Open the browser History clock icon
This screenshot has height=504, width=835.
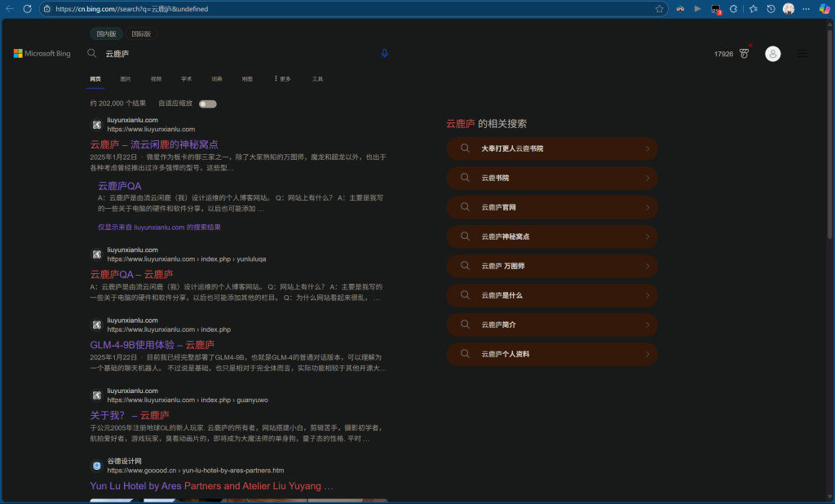[771, 8]
